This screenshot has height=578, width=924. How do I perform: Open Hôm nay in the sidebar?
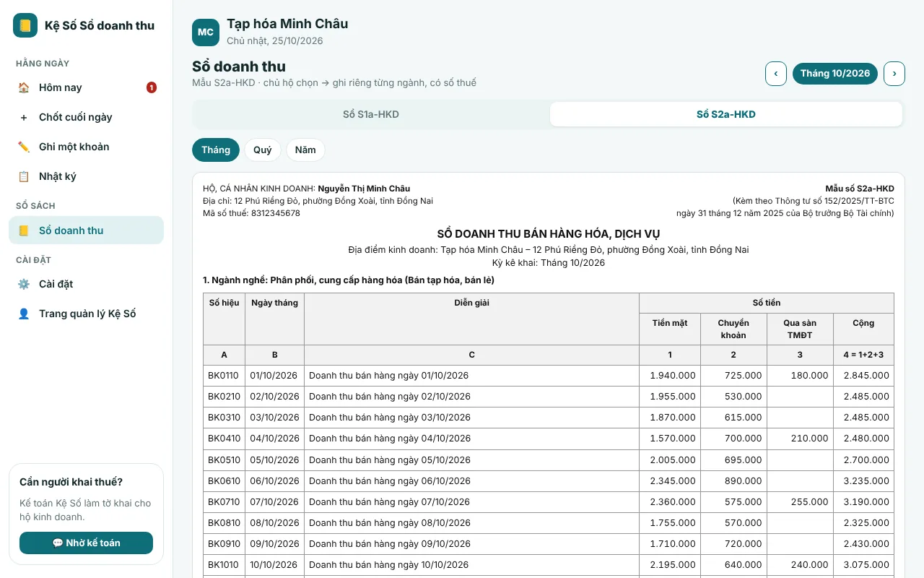coord(87,87)
